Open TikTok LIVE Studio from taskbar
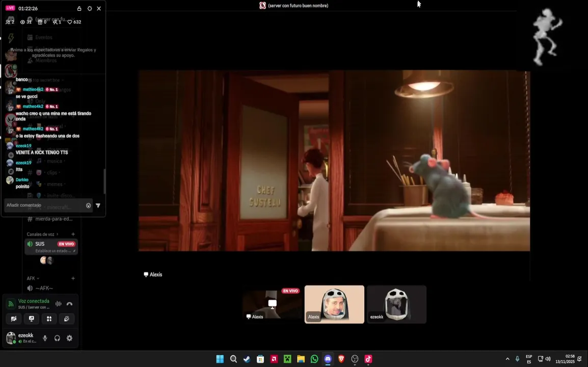588x367 pixels. [368, 359]
